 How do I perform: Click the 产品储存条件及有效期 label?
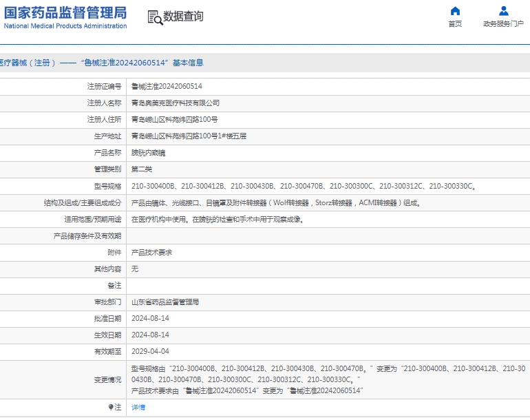coord(87,235)
